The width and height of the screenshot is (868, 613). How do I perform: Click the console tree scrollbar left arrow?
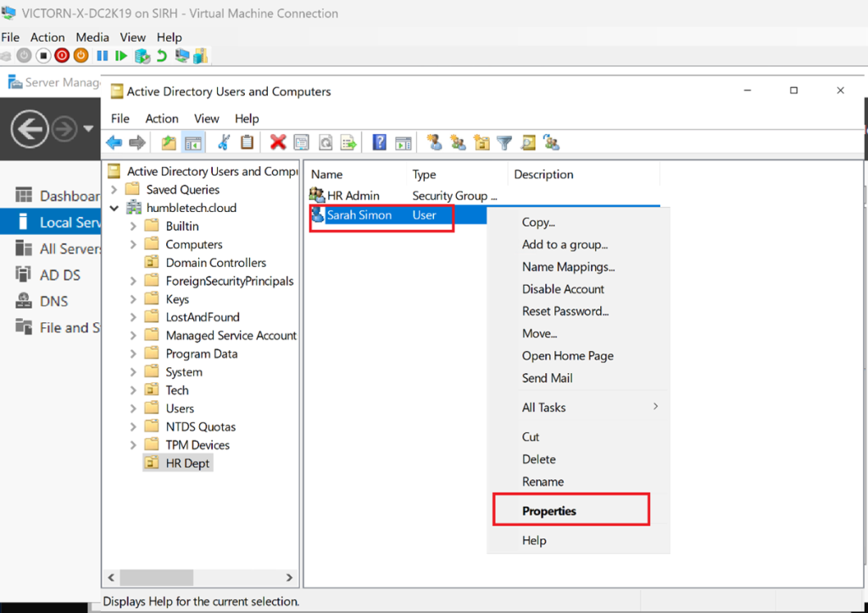click(111, 577)
